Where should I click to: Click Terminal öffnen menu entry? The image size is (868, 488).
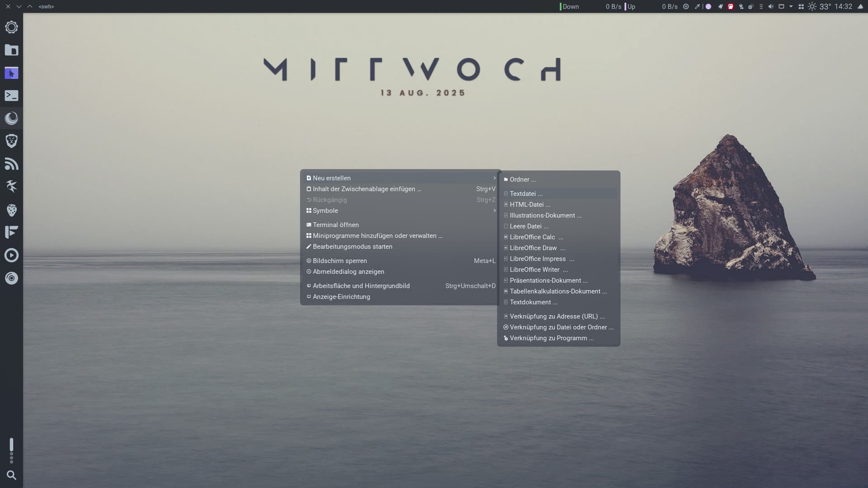tap(335, 225)
